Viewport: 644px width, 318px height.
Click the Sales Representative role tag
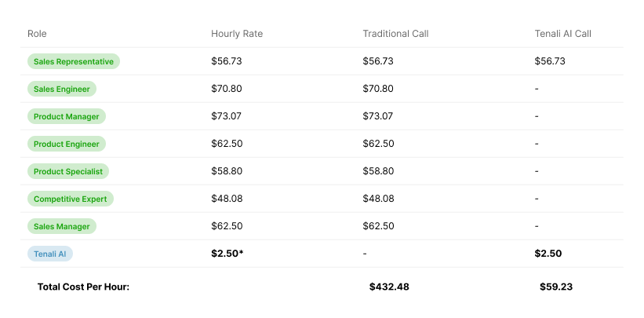coord(73,61)
